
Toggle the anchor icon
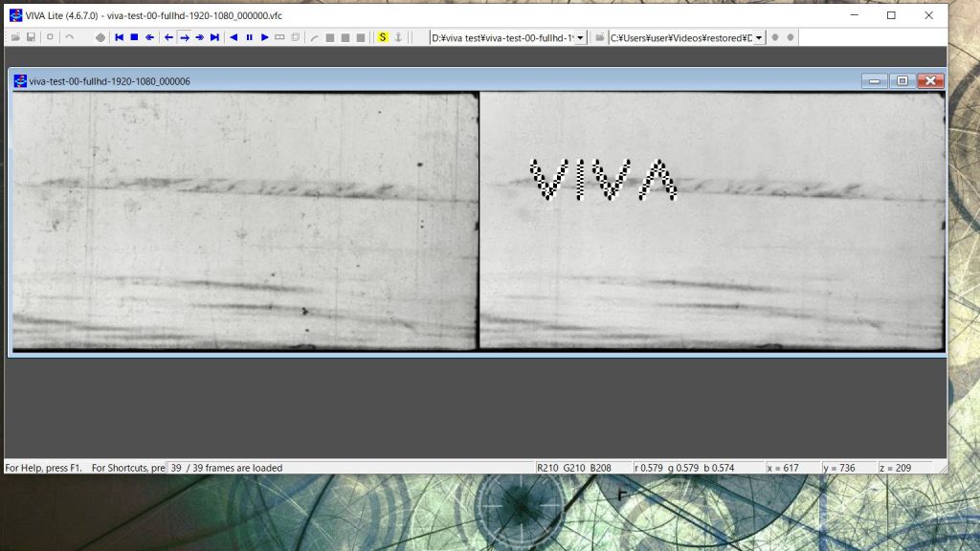pos(398,37)
